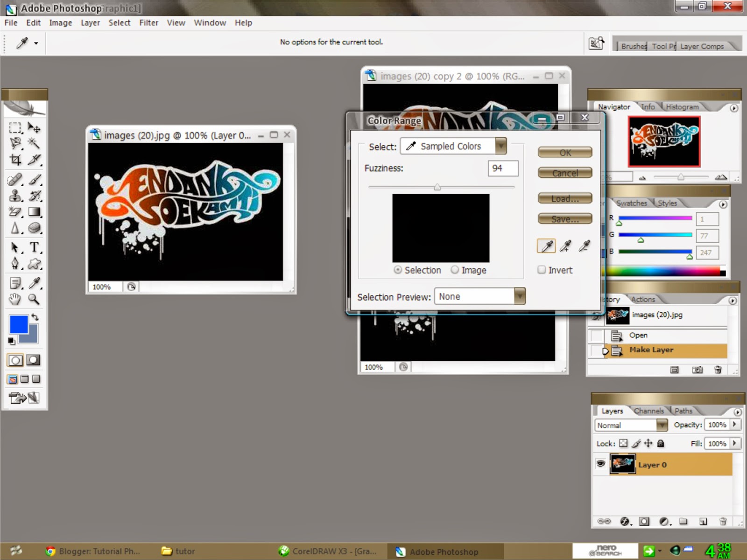The image size is (747, 560).
Task: Select the Eyedropper tool in toolbox
Action: pos(34,283)
